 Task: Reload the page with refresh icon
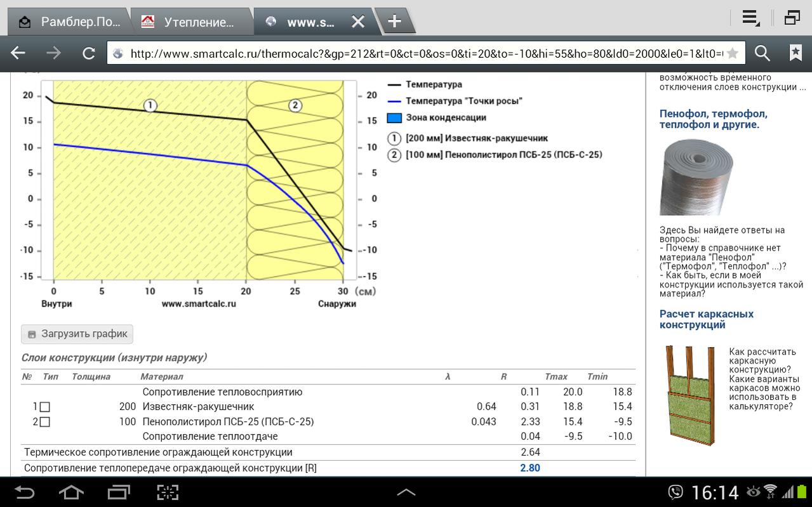pos(89,53)
